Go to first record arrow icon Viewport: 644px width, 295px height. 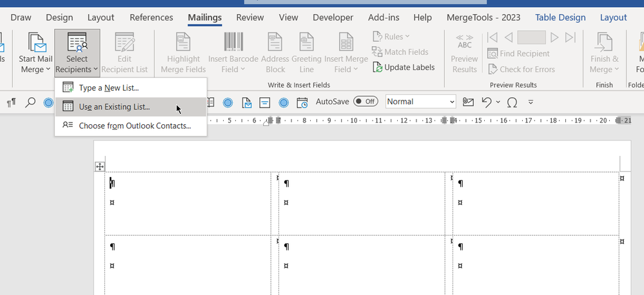click(x=492, y=37)
